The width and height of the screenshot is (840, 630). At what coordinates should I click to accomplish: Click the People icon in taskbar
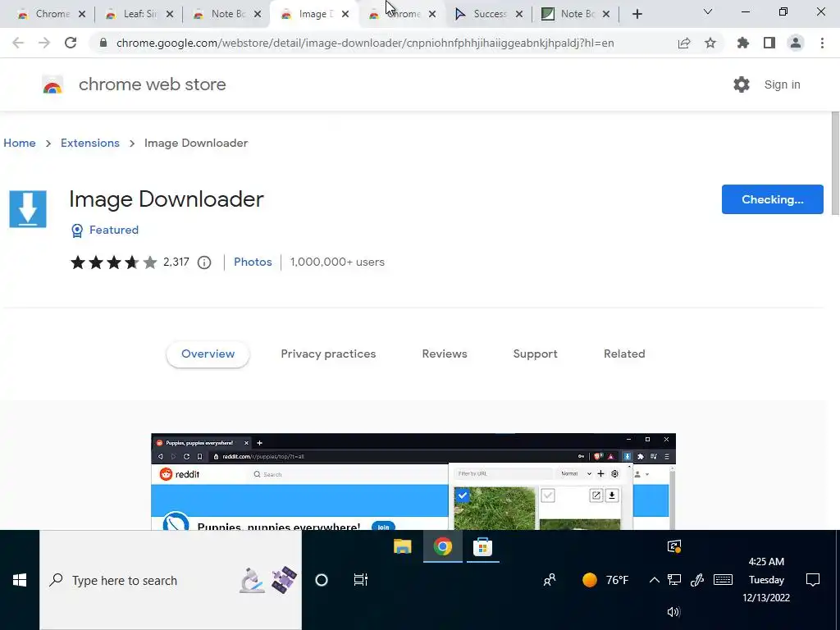coord(549,580)
